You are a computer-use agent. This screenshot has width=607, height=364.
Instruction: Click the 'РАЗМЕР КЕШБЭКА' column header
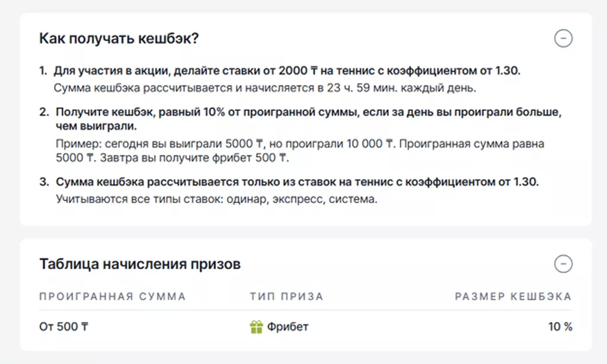click(x=513, y=296)
